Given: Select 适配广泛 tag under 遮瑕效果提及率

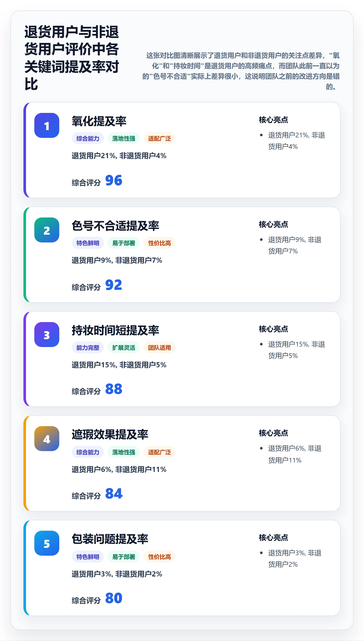Looking at the screenshot, I should point(160,452).
